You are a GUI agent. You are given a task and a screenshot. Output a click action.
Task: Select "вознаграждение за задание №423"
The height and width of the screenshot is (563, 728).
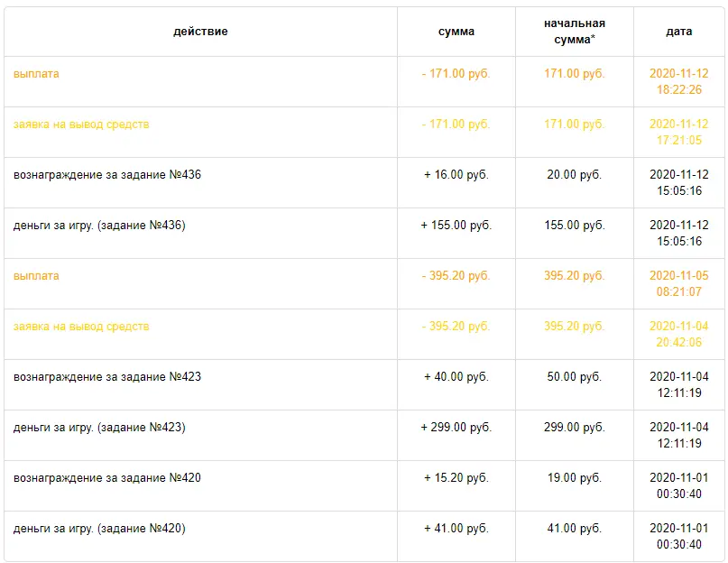pos(107,377)
